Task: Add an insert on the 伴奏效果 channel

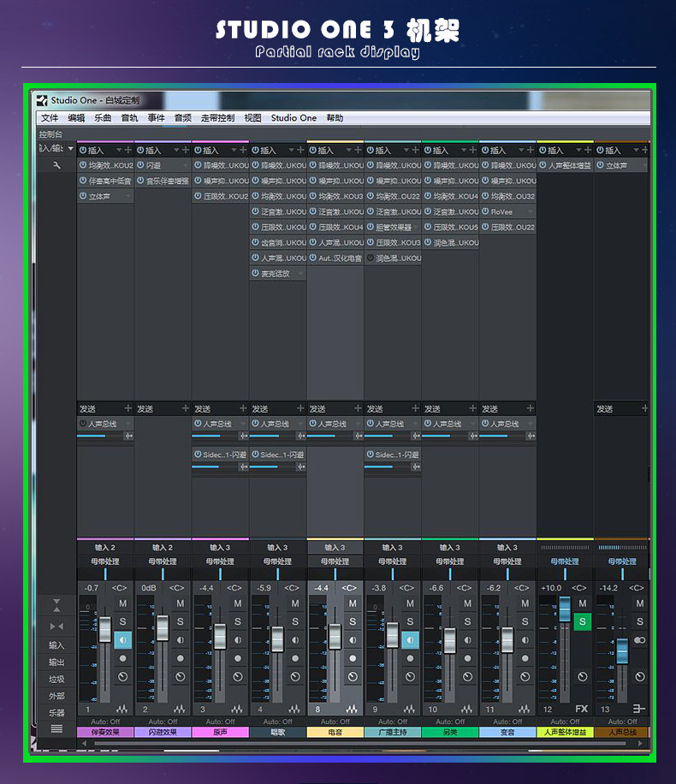Action: pyautogui.click(x=128, y=150)
